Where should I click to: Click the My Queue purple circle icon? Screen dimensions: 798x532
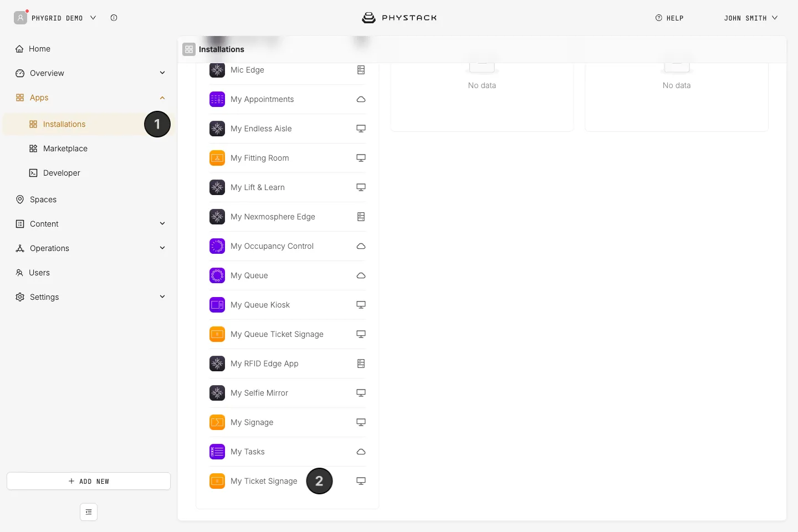(217, 275)
